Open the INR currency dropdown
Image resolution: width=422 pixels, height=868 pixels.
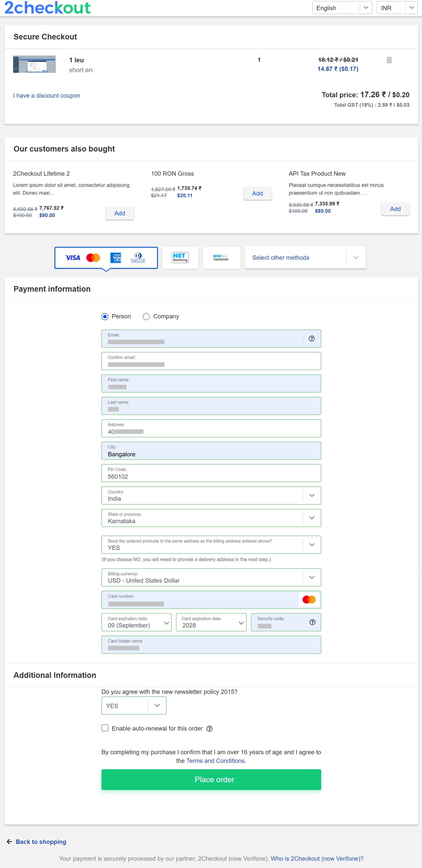click(x=397, y=8)
